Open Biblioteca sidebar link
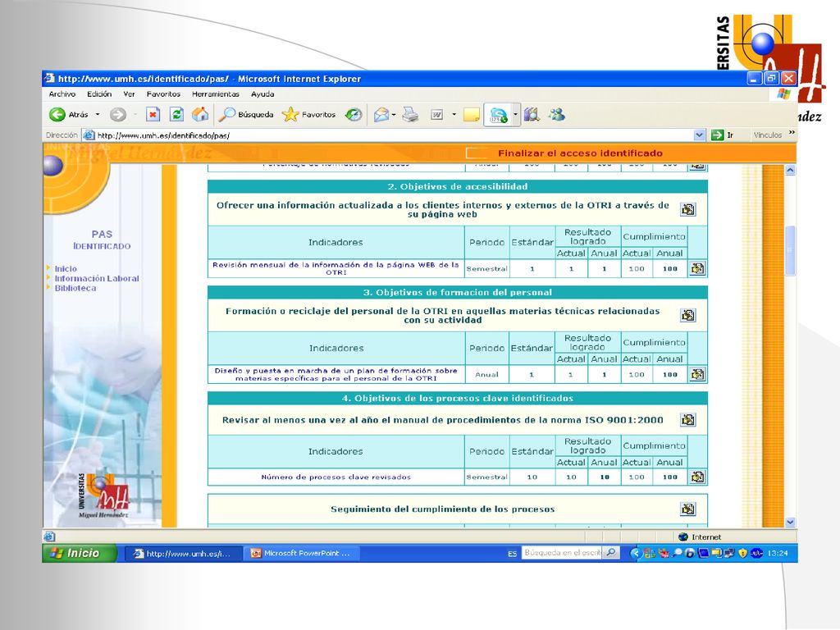Viewport: 840px width, 630px height. 75,288
